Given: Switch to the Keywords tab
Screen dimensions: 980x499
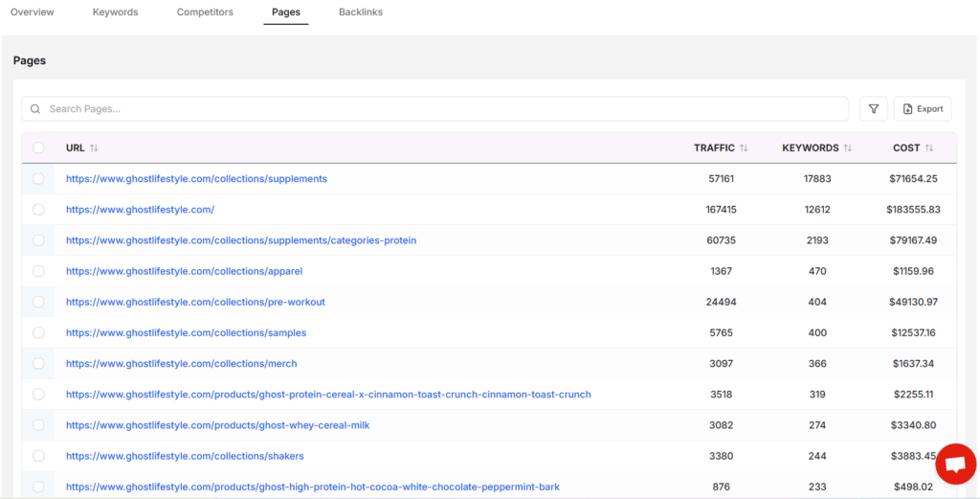Looking at the screenshot, I should (x=116, y=11).
